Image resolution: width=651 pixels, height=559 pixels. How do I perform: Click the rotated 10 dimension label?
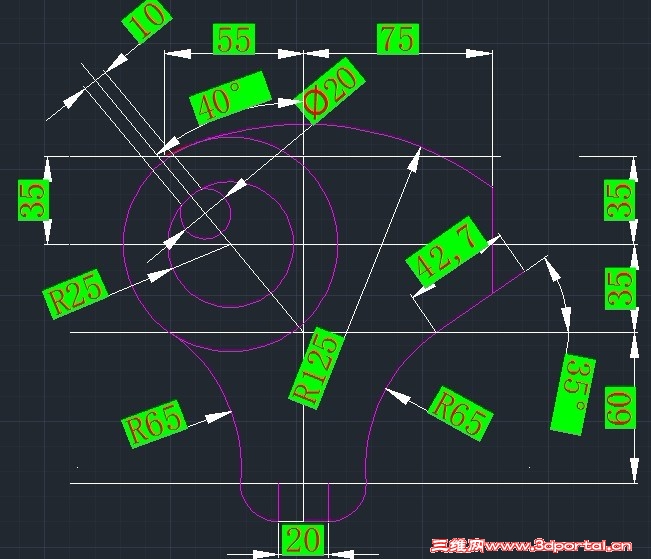click(x=147, y=20)
